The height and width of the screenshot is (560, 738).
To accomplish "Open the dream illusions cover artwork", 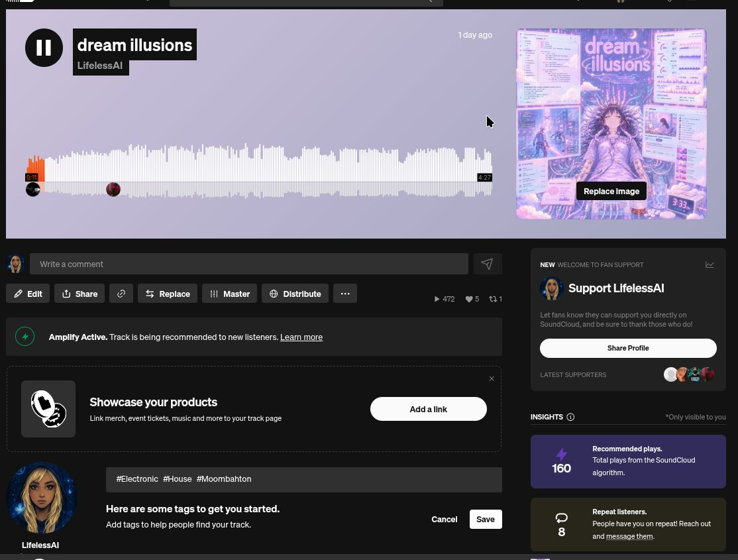I will point(611,124).
